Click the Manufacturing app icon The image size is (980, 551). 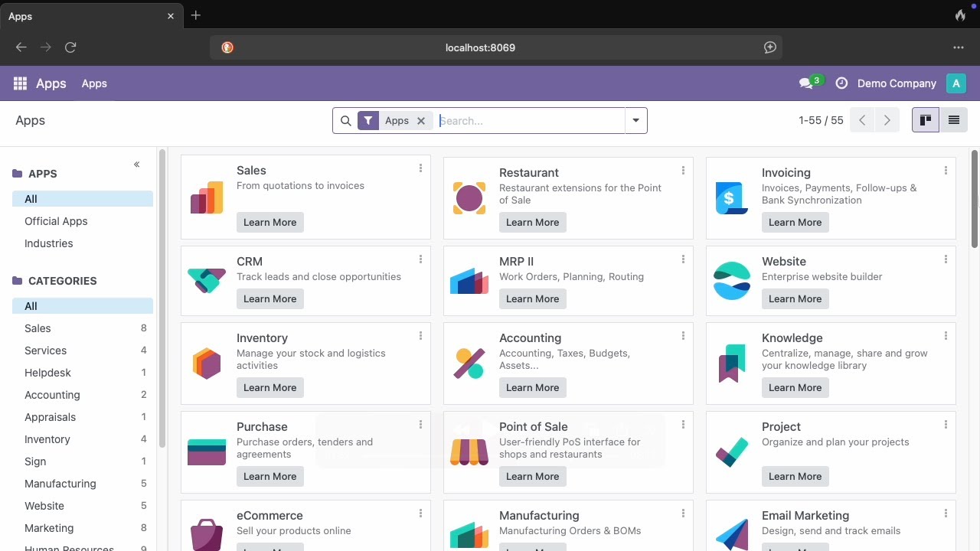[x=469, y=534]
